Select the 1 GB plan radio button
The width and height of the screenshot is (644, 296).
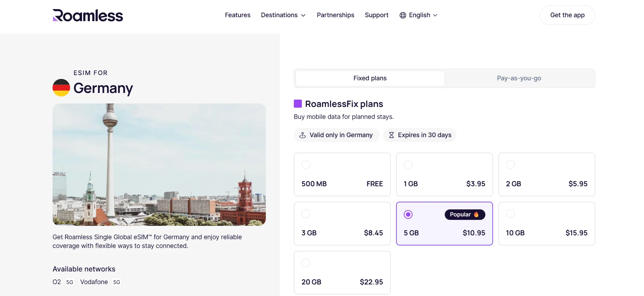[x=408, y=164]
